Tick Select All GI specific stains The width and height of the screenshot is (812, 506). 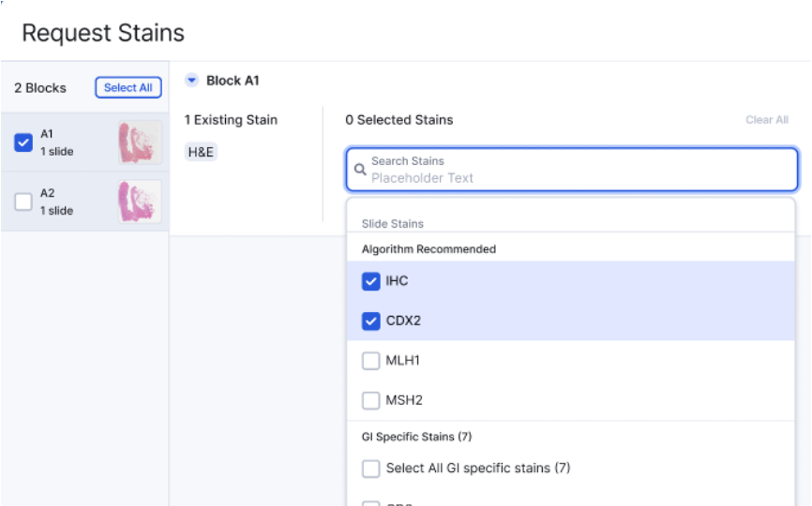(x=371, y=469)
